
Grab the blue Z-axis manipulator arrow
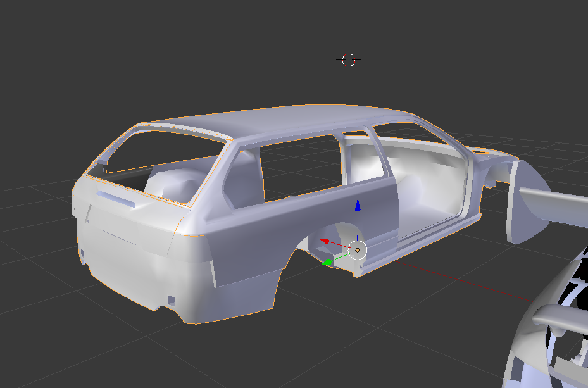(x=358, y=206)
